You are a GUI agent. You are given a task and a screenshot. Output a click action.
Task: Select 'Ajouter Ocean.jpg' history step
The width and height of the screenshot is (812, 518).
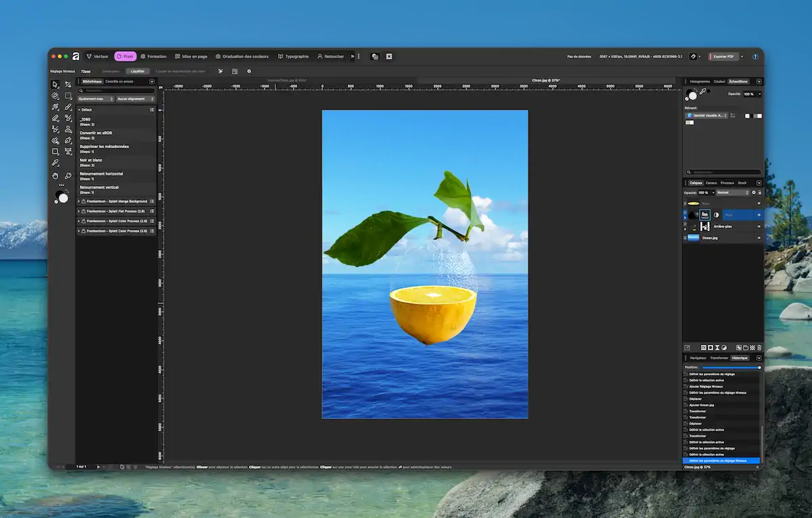[702, 405]
